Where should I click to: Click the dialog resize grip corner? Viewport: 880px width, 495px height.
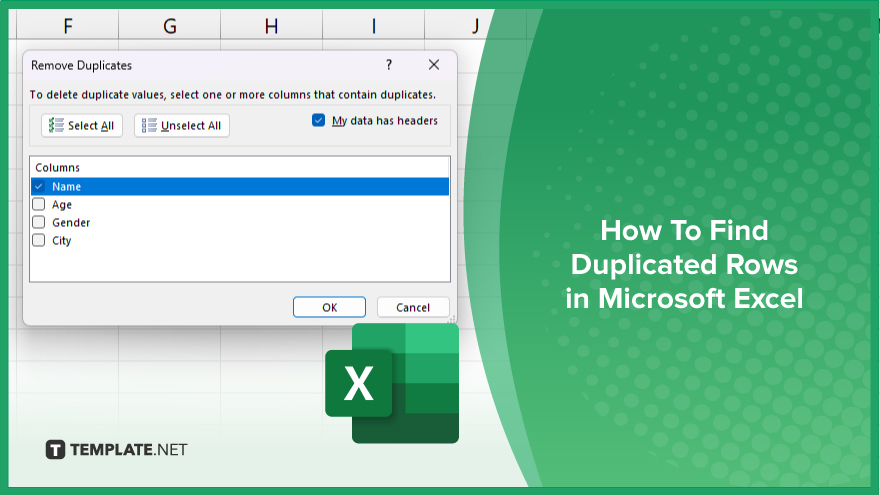coord(452,320)
